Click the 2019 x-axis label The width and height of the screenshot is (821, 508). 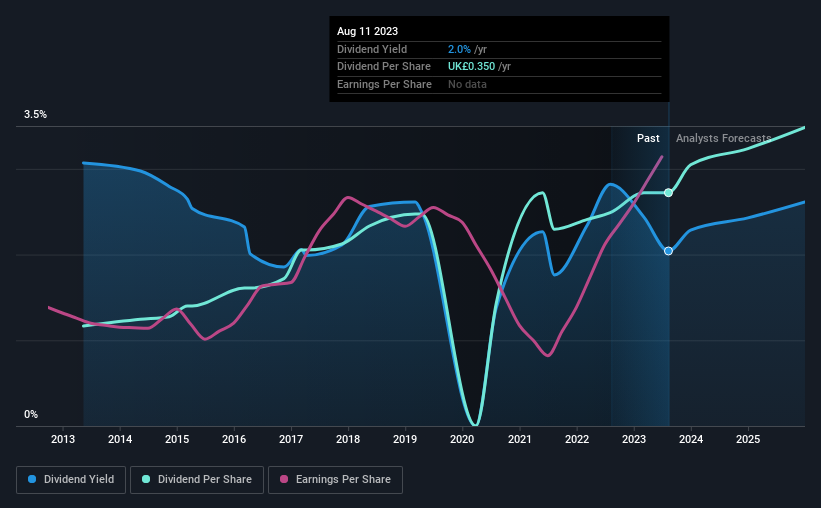point(405,439)
